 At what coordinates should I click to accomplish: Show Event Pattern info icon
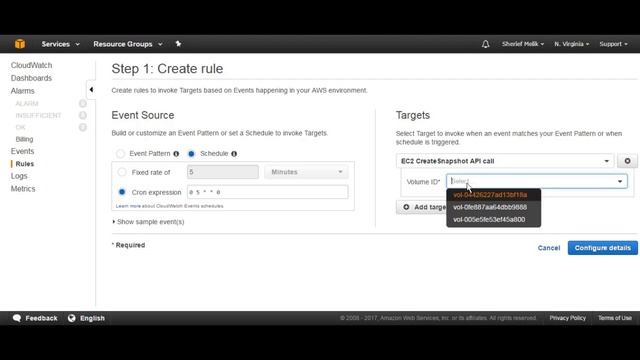click(176, 154)
